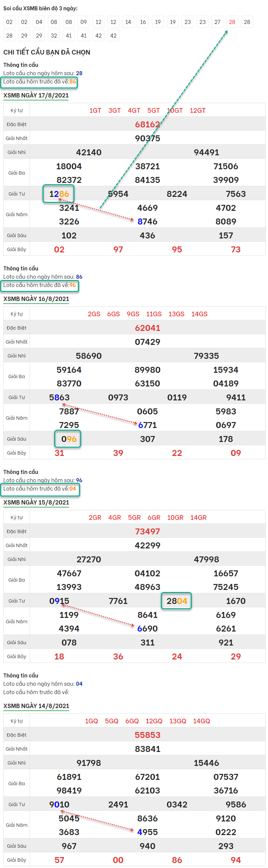Select number box 32 in the cầu list
The width and height of the screenshot is (268, 868).
54,35
